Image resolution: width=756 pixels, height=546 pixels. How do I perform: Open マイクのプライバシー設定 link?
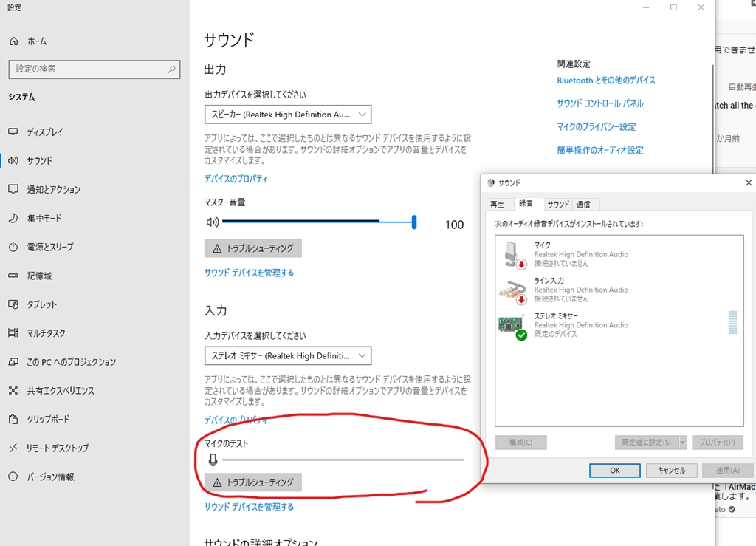pyautogui.click(x=596, y=127)
